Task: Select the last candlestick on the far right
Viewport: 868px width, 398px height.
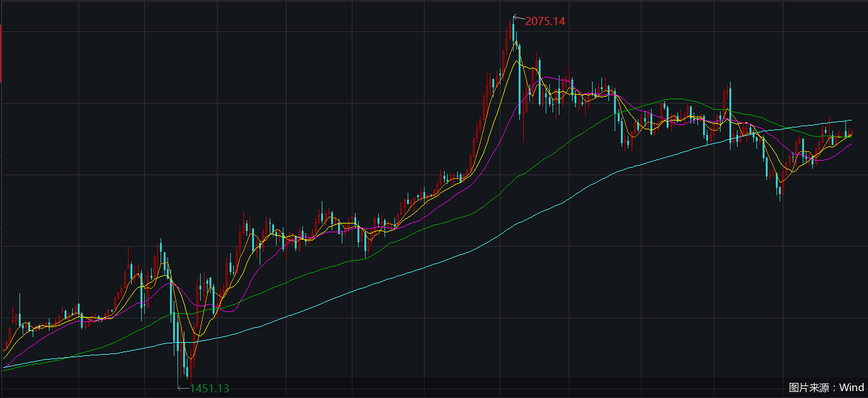Action: click(851, 132)
